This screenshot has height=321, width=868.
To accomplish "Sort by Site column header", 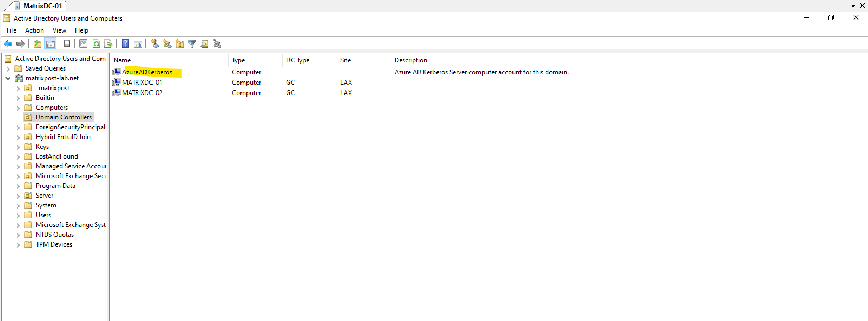I will (x=364, y=60).
